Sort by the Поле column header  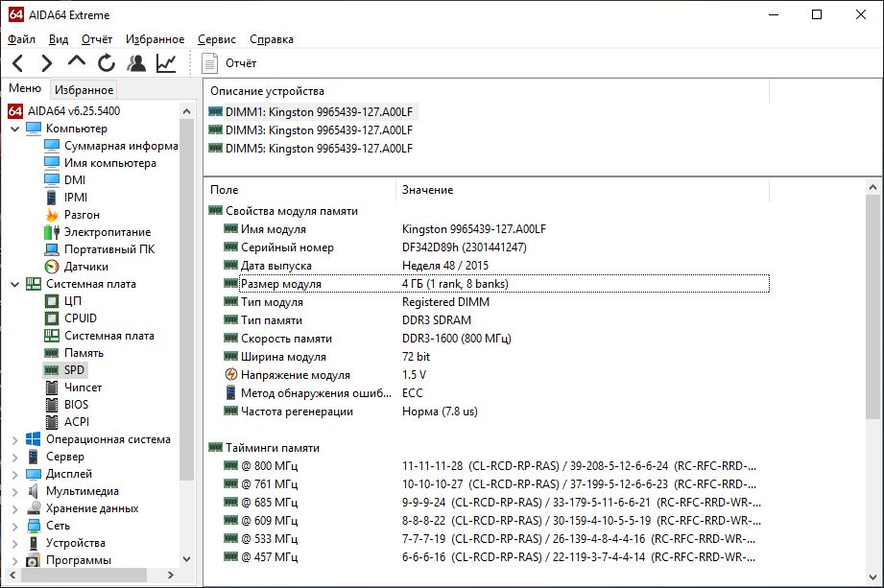(299, 190)
